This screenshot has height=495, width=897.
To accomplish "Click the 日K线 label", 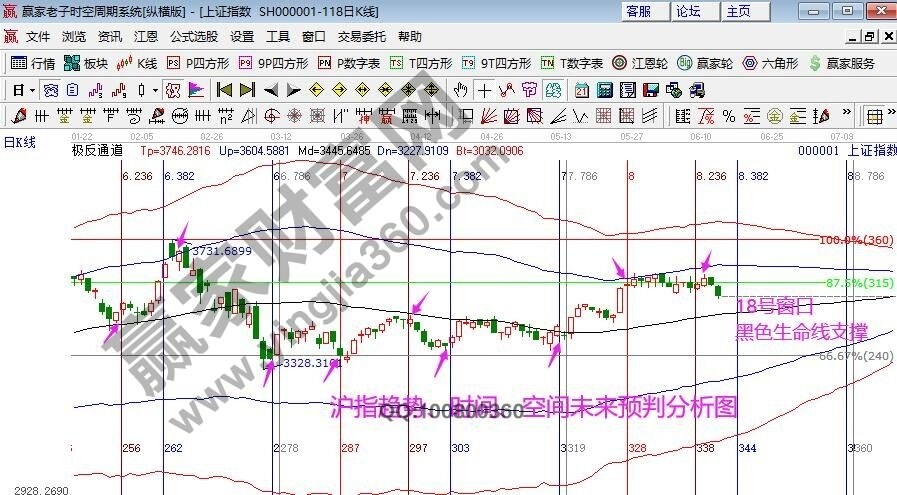I will [19, 142].
